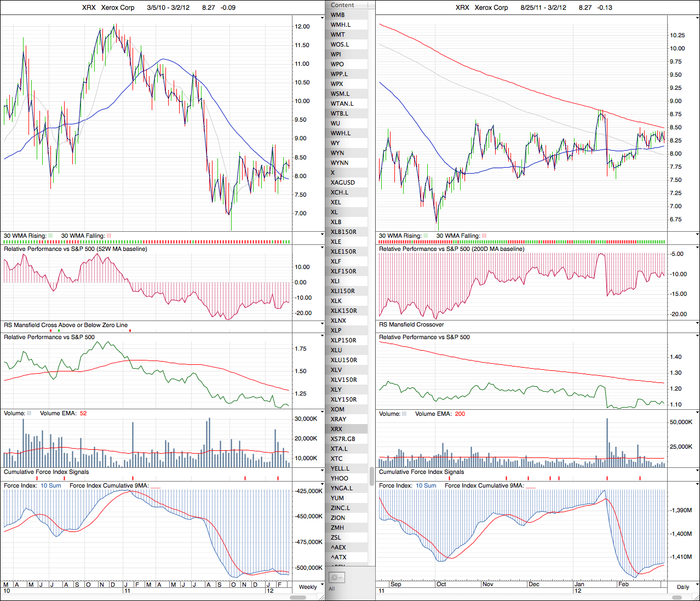The image size is (700, 601).
Task: Click the Volume bars icon in weekly chart
Action: (x=29, y=413)
